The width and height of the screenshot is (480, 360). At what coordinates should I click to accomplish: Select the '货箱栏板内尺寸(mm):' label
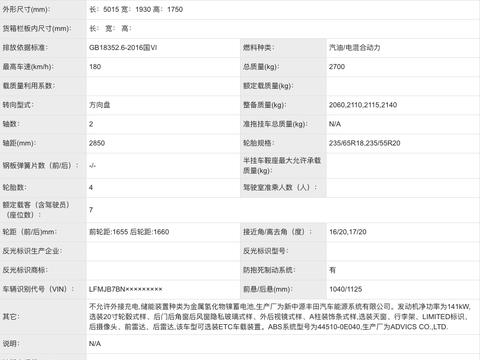37,29
